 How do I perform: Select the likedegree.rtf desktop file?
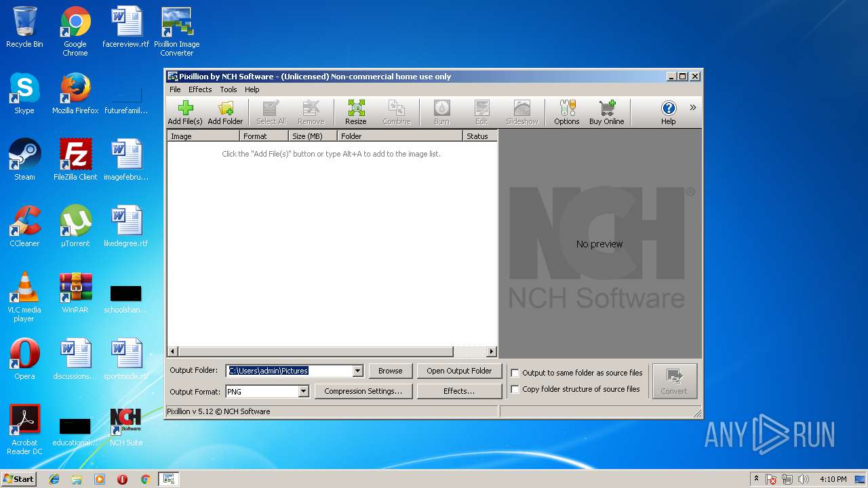point(126,226)
